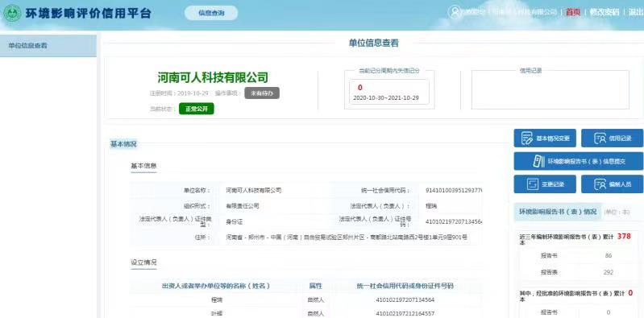Click the 基本情况 section heading
This screenshot has width=644, height=318.
[x=123, y=144]
